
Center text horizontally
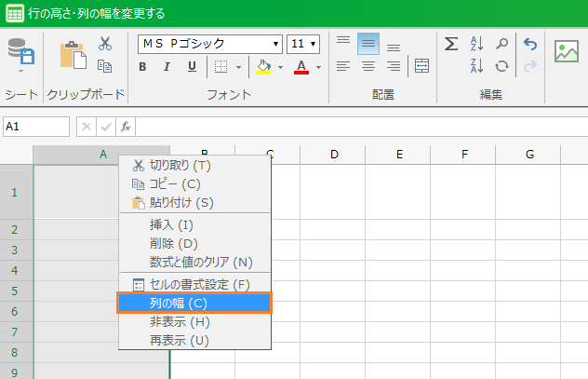click(368, 66)
